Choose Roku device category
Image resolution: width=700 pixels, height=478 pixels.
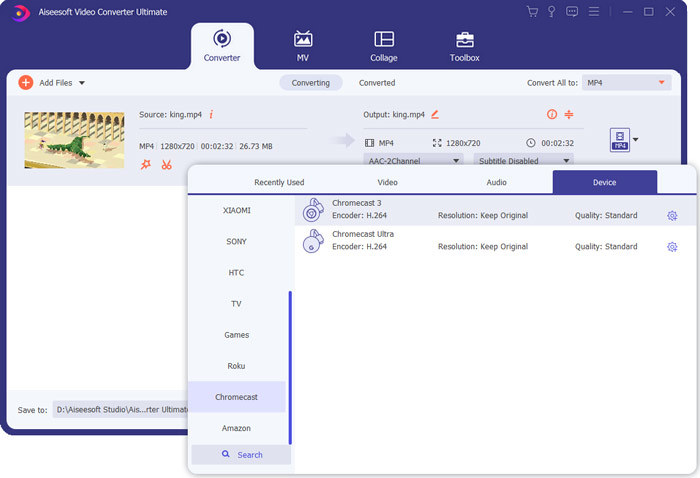pyautogui.click(x=237, y=366)
